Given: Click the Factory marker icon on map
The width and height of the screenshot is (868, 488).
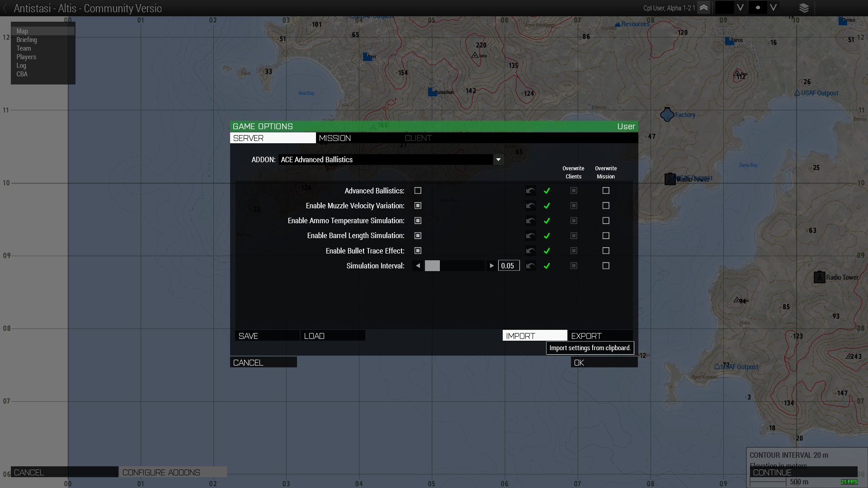Looking at the screenshot, I should (x=667, y=115).
